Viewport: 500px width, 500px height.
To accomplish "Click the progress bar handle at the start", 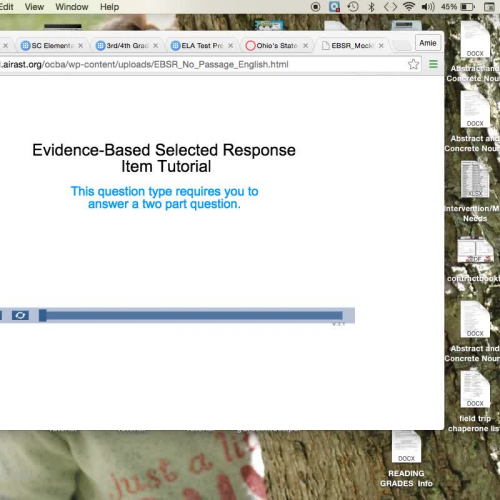I will point(43,315).
